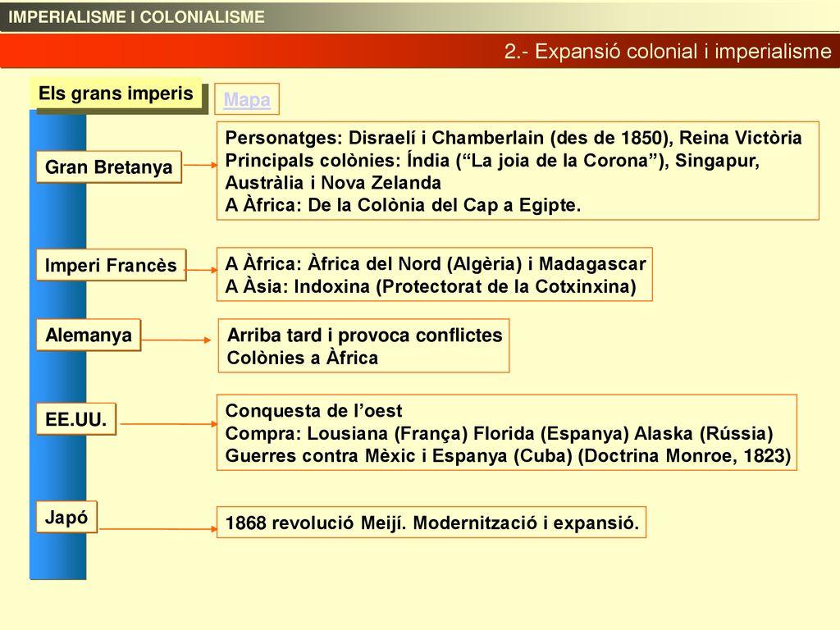Click the line Àfrica del Nord (Algèria) i Madagascar
This screenshot has width=840, height=630.
[x=436, y=263]
